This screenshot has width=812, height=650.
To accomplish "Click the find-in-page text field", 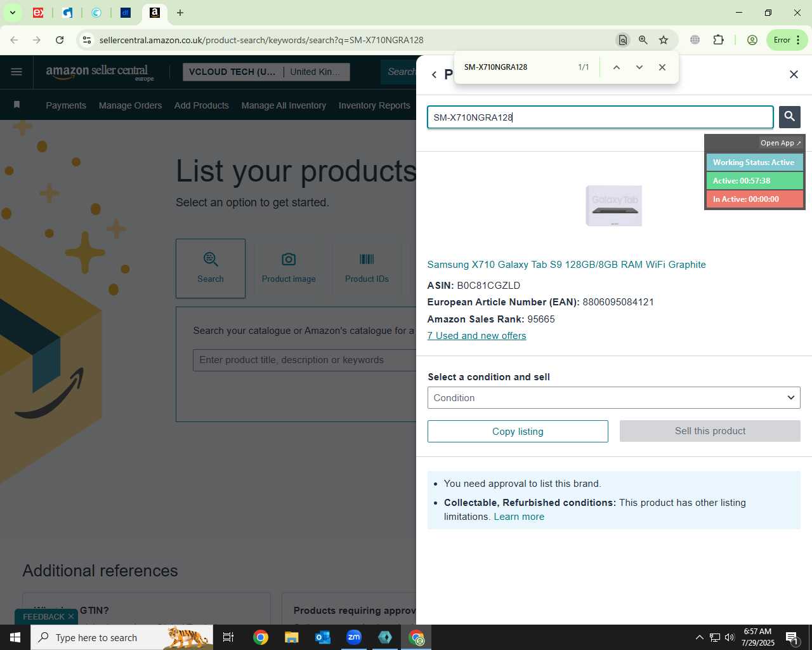I will click(x=517, y=67).
